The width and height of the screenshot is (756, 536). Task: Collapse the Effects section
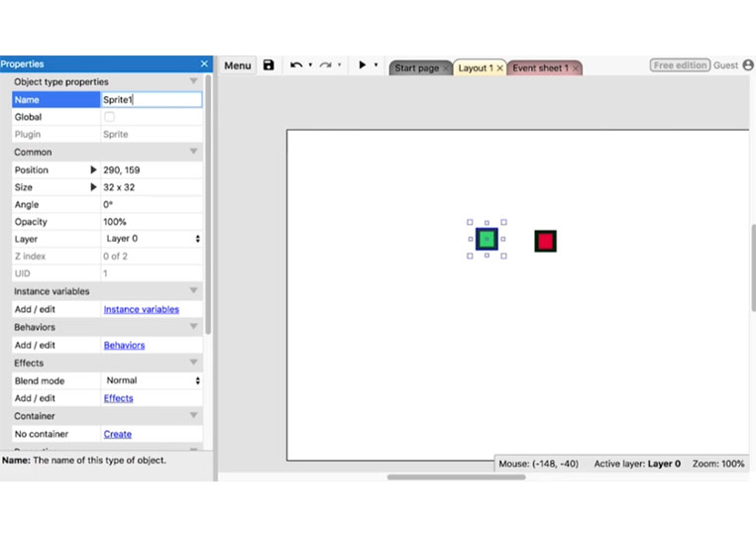[193, 362]
